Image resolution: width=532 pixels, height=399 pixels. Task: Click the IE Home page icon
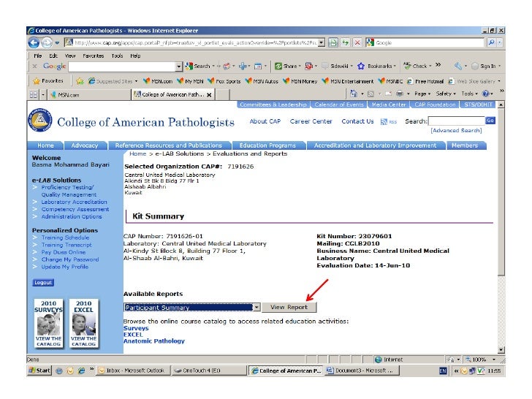pyautogui.click(x=354, y=94)
